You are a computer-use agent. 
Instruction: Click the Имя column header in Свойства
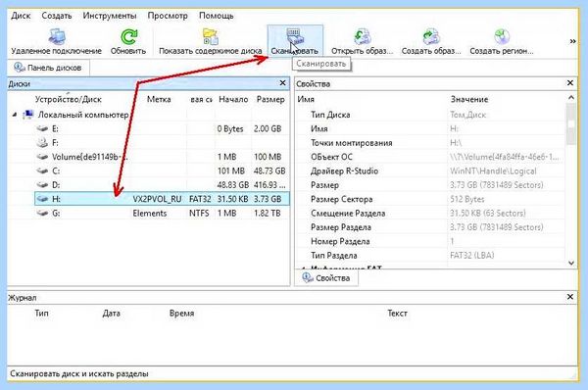pos(306,99)
